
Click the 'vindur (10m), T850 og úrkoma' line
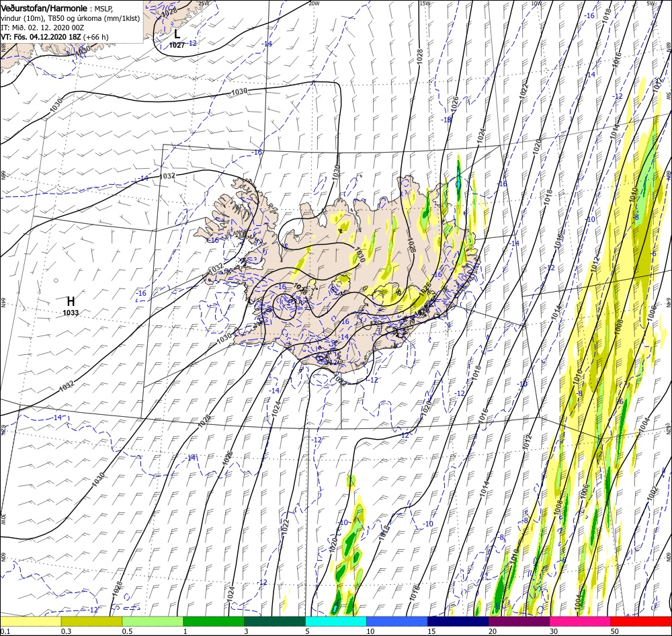pos(70,18)
